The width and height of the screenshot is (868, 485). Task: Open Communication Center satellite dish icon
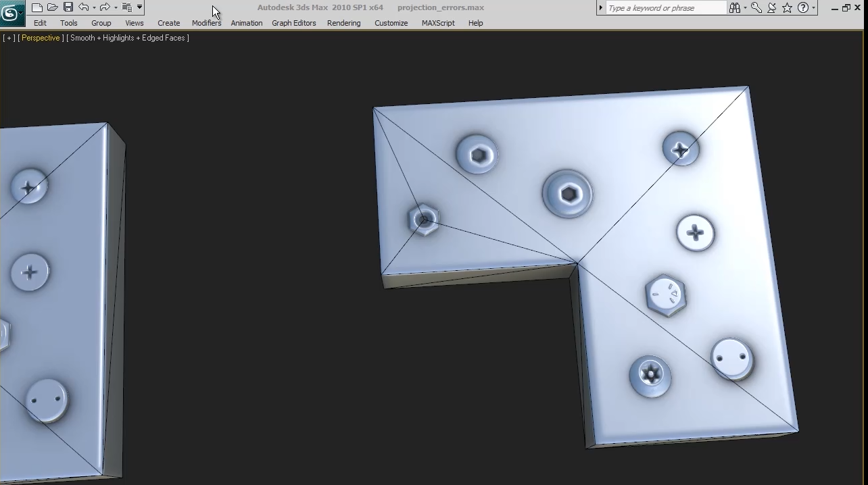[x=772, y=8]
